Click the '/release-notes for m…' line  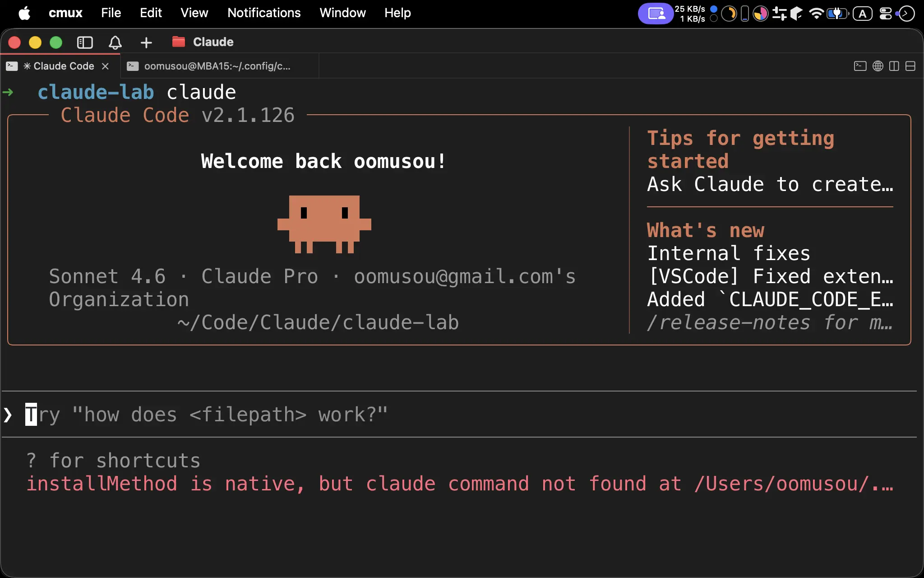(x=770, y=322)
